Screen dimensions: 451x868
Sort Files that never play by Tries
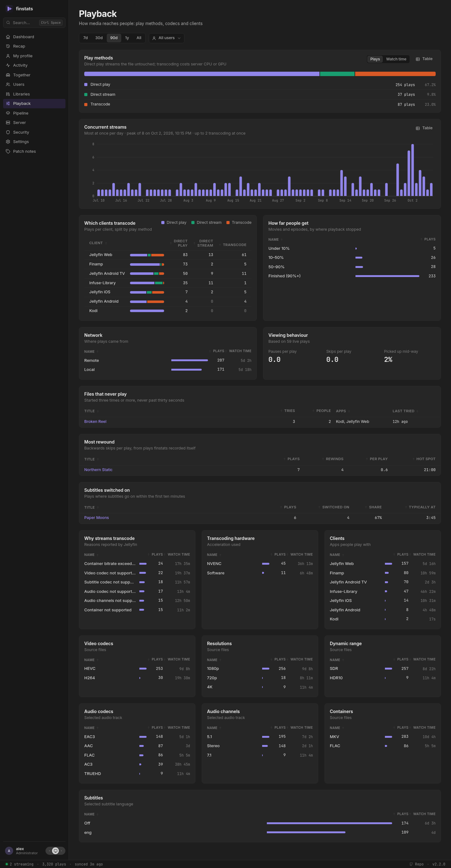288,411
